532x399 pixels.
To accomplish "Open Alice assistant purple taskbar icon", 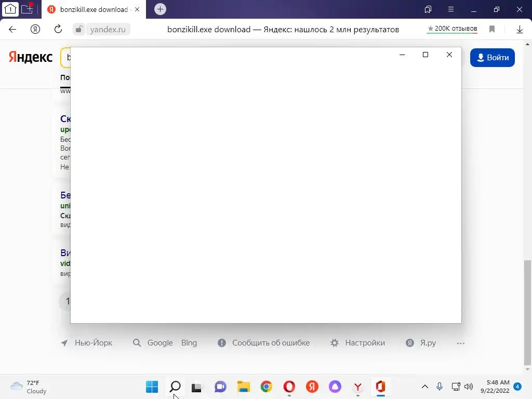I will point(335,387).
